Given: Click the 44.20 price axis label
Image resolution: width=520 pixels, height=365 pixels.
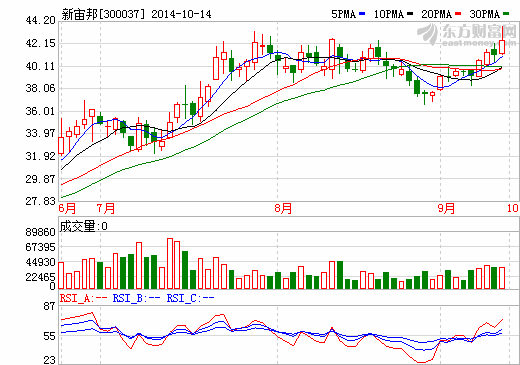Looking at the screenshot, I should (x=40, y=20).
